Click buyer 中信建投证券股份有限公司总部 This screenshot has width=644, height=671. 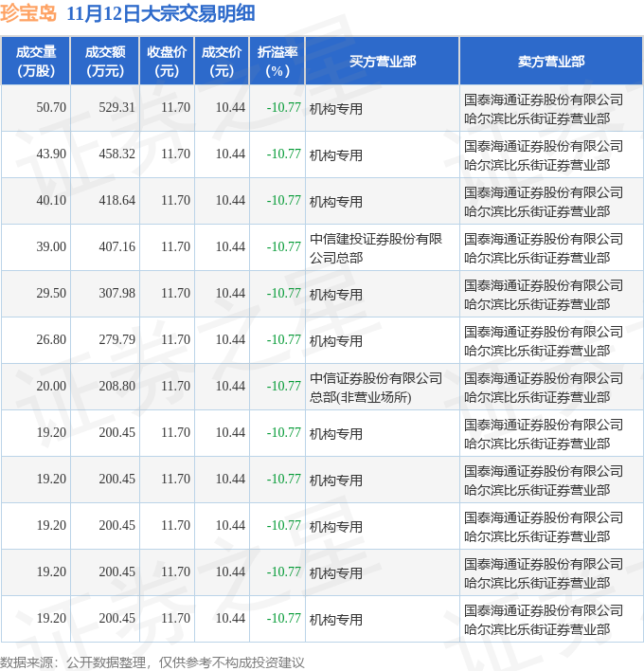[x=376, y=247]
